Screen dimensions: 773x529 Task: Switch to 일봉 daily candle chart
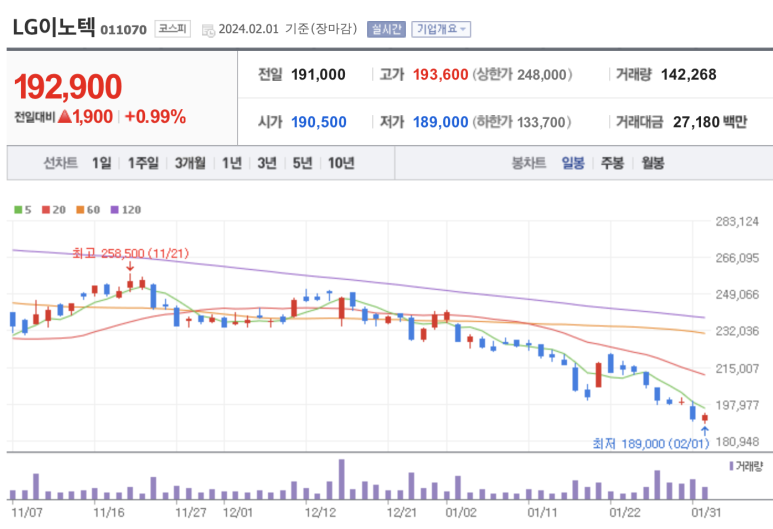pos(573,163)
